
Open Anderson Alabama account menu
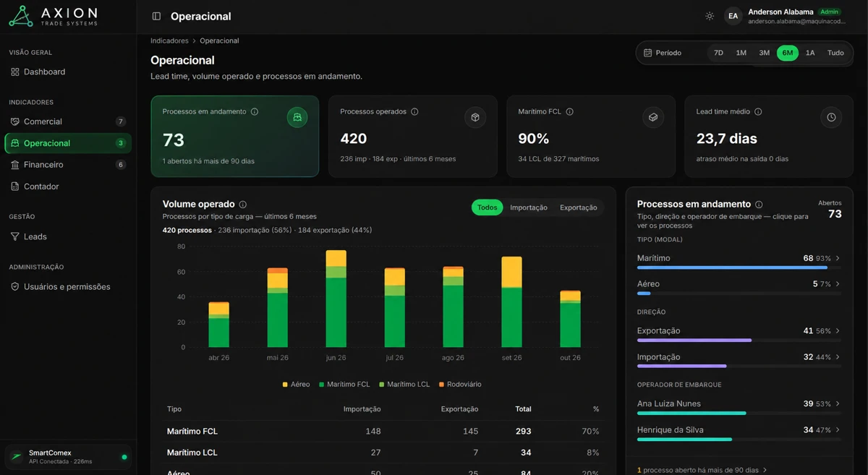pyautogui.click(x=786, y=16)
